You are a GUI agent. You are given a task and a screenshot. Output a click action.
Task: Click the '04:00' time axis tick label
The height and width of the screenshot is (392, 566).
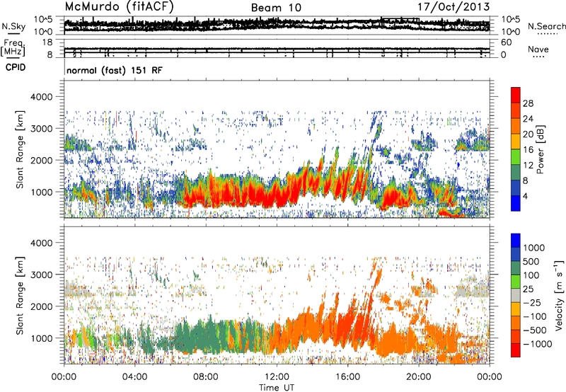tap(134, 376)
